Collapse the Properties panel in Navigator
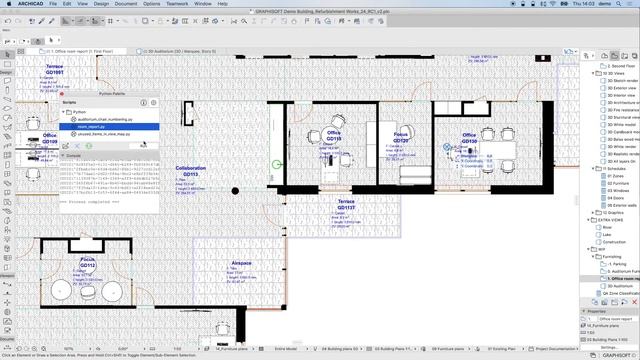The image size is (640, 360). tap(584, 311)
